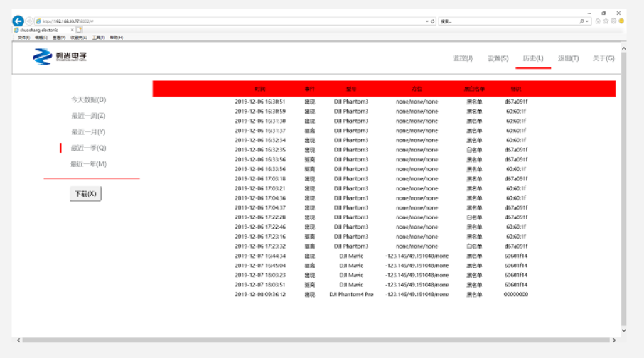The image size is (644, 358).
Task: Click the timestamp 2019-12-06 16:32:35
Action: coord(260,150)
